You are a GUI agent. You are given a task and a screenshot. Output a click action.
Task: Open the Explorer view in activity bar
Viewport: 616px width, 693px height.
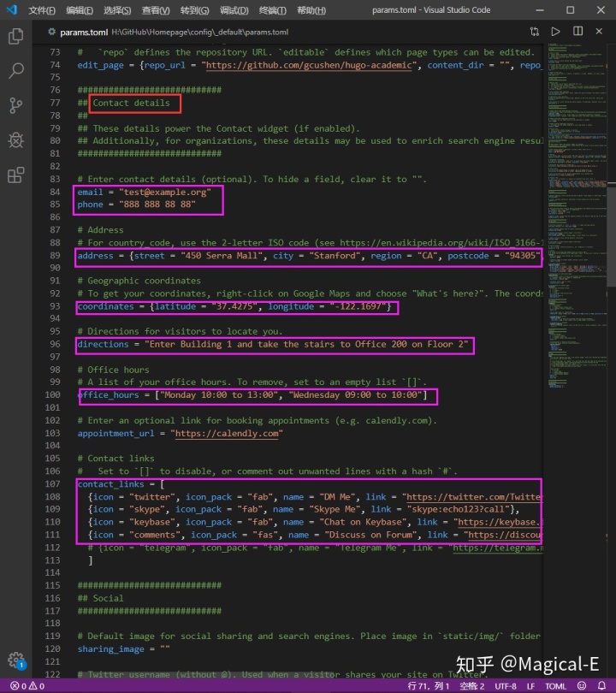(x=16, y=36)
